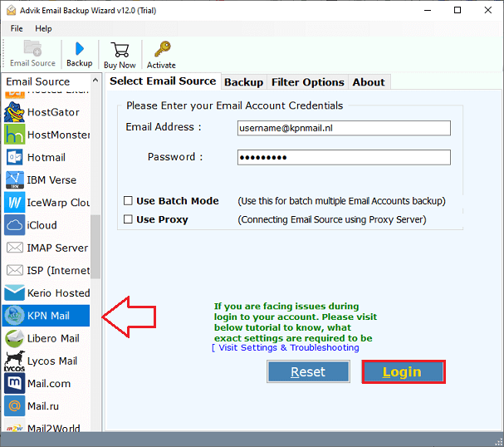Select the IMAP Server envelope icon
This screenshot has height=447, width=504.
[14, 248]
